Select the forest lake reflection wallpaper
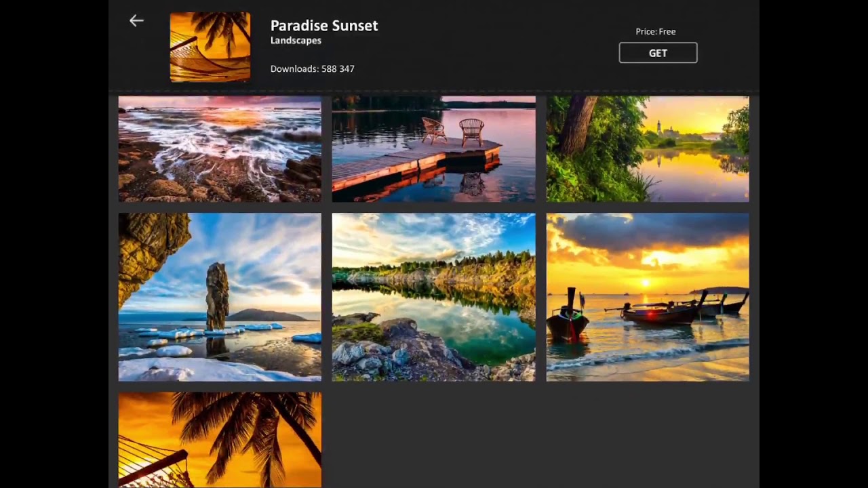 (x=433, y=297)
